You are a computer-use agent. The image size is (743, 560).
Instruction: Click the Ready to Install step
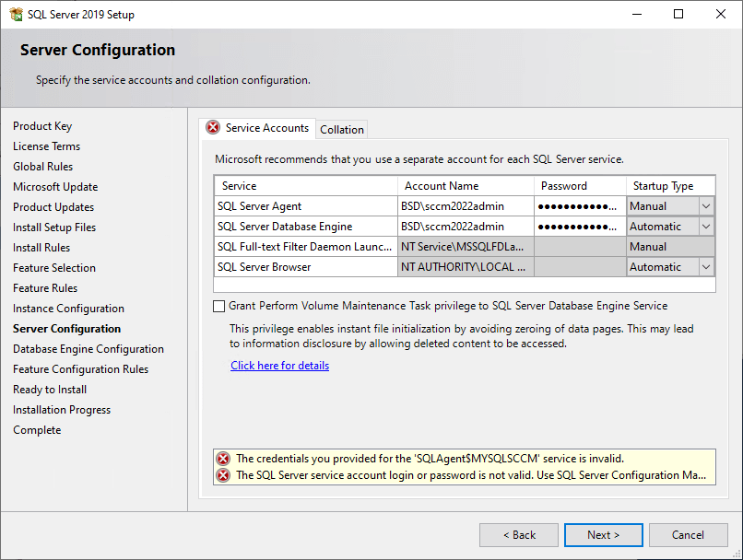(x=50, y=390)
